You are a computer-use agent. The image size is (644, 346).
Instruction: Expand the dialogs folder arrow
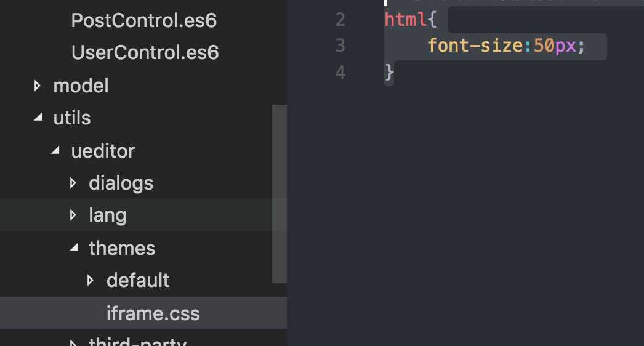(73, 183)
